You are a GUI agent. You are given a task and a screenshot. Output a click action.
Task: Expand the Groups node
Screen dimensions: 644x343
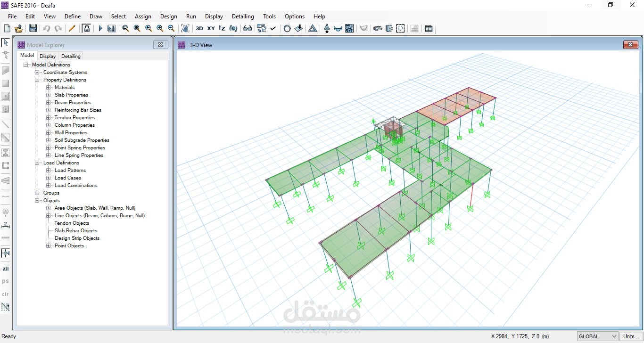(37, 193)
